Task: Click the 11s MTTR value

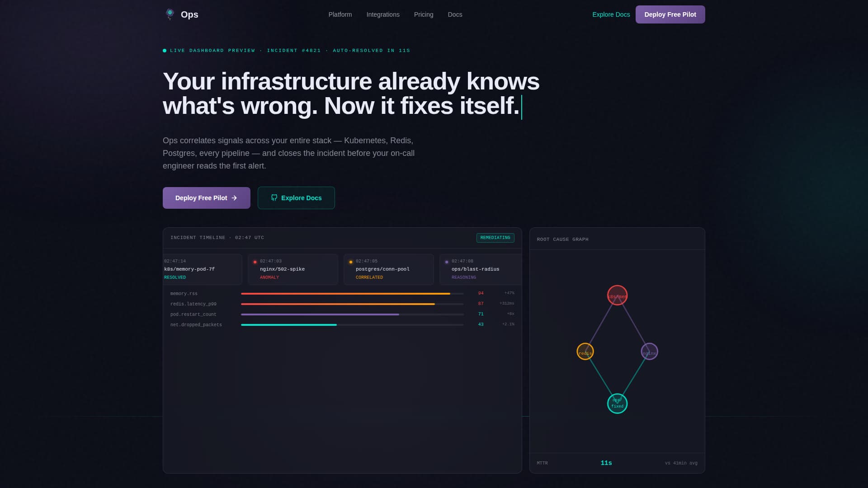Action: (x=606, y=463)
